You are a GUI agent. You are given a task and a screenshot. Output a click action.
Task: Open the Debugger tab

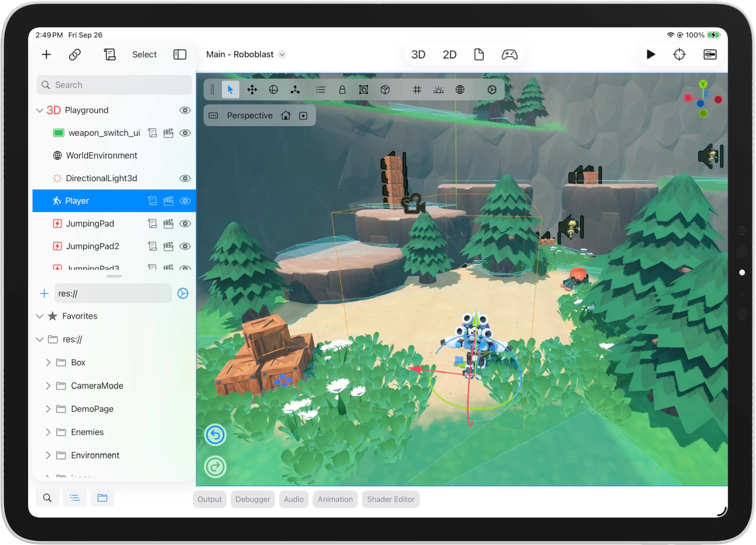pyautogui.click(x=252, y=499)
